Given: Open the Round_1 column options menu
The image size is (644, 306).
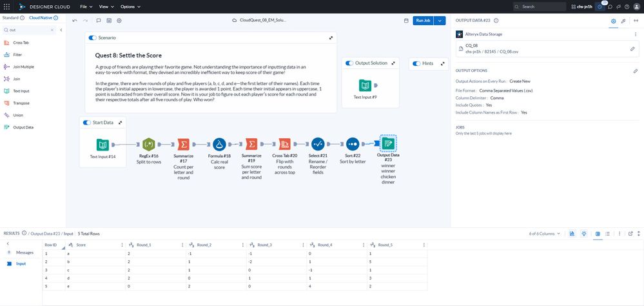Looking at the screenshot, I should tap(182, 245).
